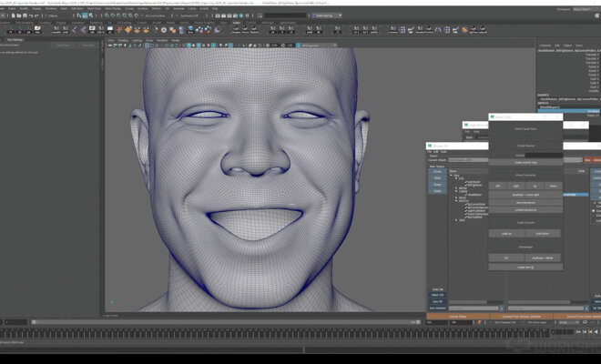This screenshot has height=364, width=601.
Task: Click the Snap to grids magnet icon
Action: click(107, 15)
